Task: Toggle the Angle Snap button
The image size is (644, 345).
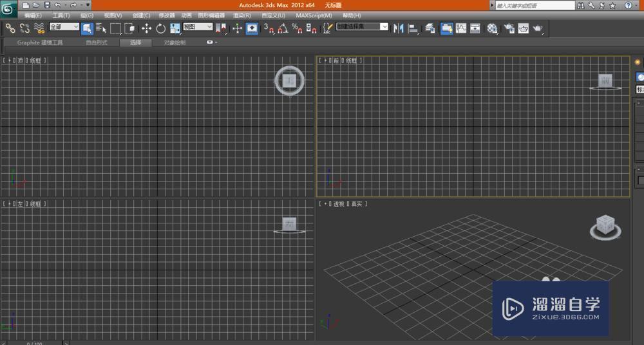Action: tap(283, 28)
